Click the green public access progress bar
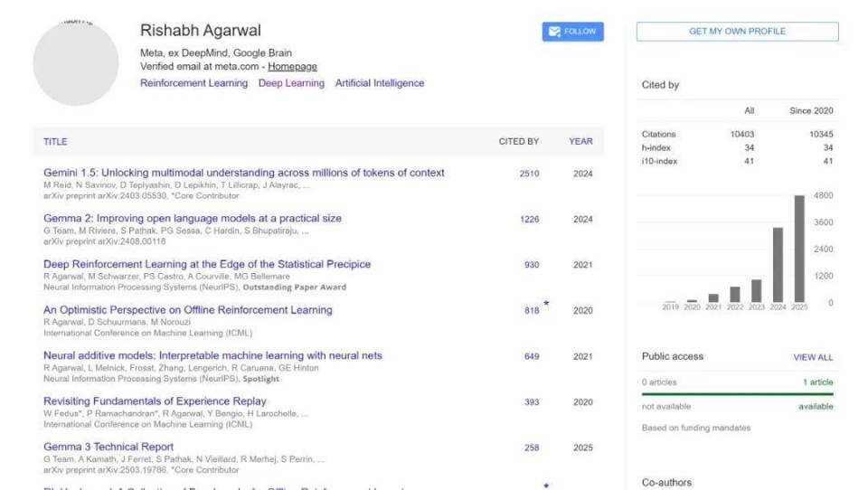Screen dimensions: 868x490 coord(737,394)
